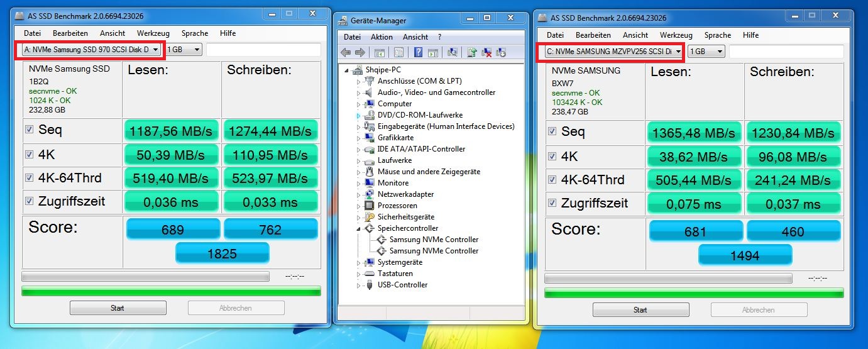The image size is (868, 349).
Task: Uncheck 4K in the MZVPV256 benchmark window
Action: [552, 155]
